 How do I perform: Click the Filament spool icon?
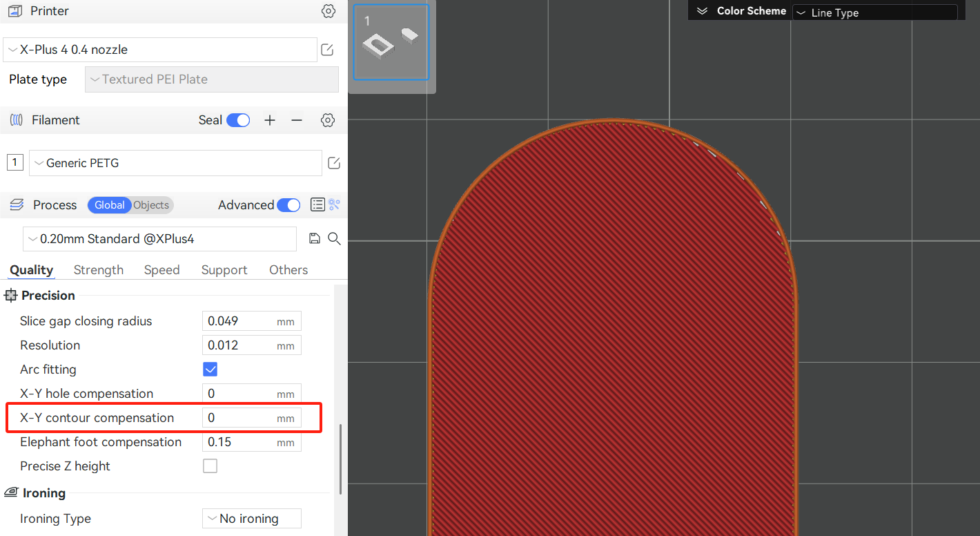coord(17,120)
